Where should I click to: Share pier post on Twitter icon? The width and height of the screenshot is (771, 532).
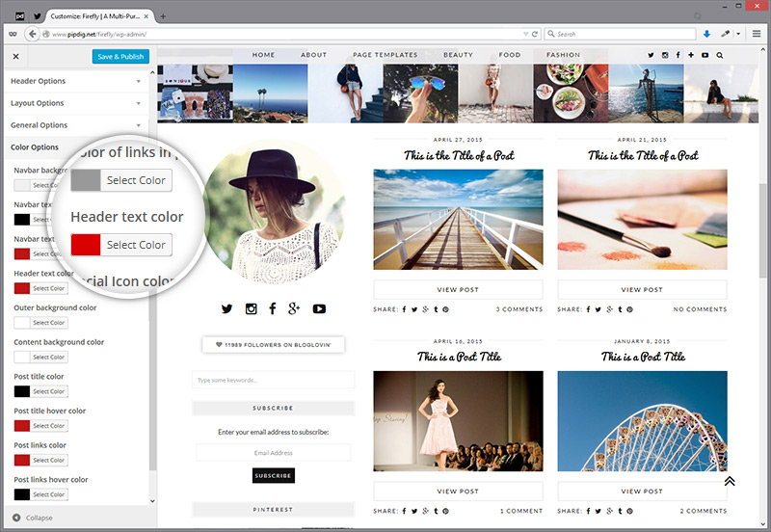click(x=414, y=309)
